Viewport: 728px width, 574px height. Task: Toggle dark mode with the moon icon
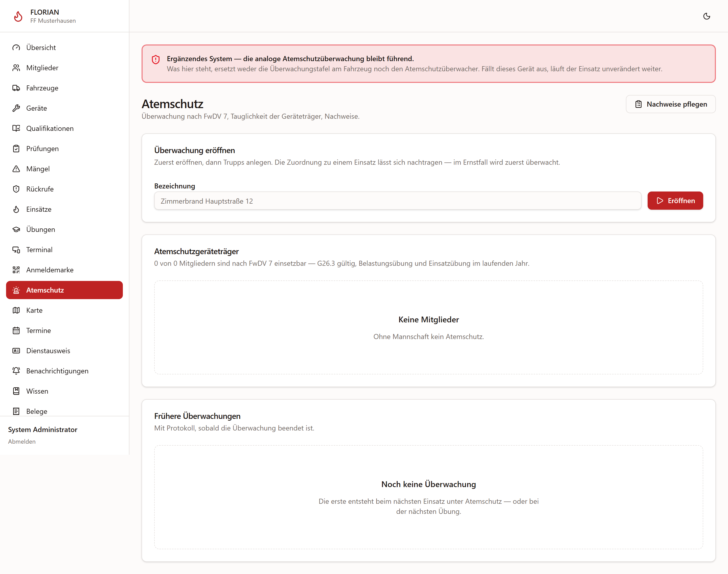click(x=707, y=16)
